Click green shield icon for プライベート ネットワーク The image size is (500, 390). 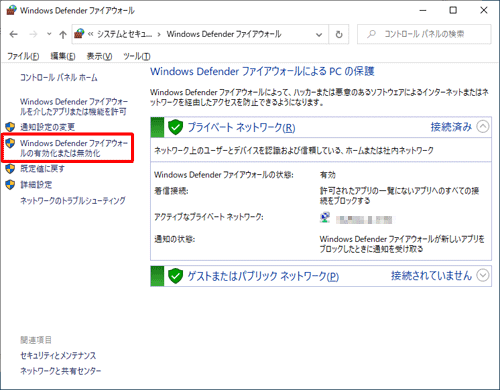(175, 127)
